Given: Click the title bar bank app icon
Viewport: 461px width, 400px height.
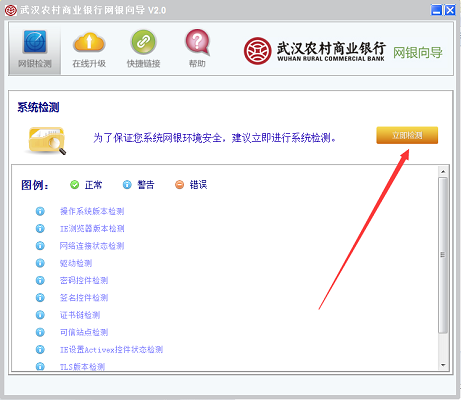Looking at the screenshot, I should point(10,10).
